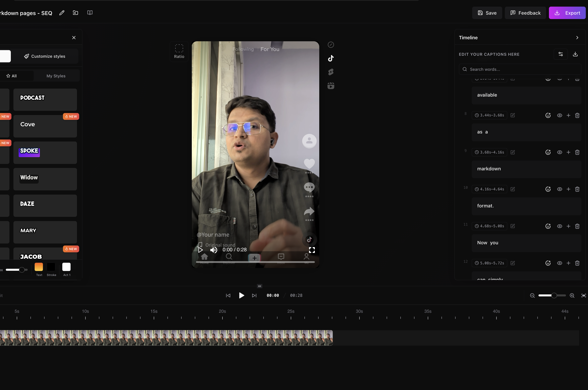Open time range 4.68s–5.08s selector
Viewport: 588px width, 390px height.
(489, 226)
